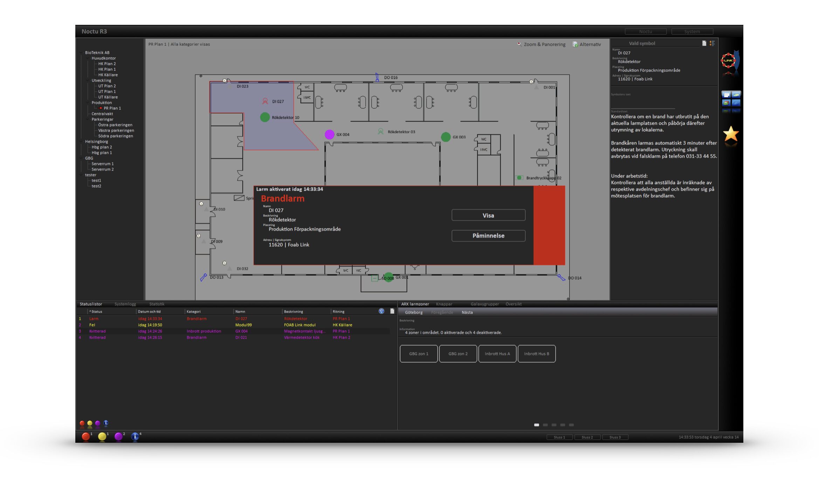Toggle the small blue info filter dot
Viewport: 819px width, 504px height.
pyautogui.click(x=106, y=423)
